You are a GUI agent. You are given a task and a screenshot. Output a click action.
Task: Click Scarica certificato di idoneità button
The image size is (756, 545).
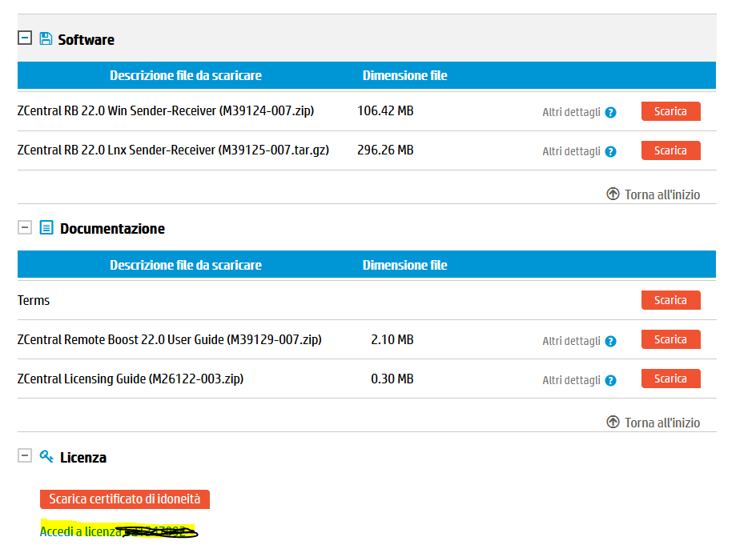pos(124,499)
